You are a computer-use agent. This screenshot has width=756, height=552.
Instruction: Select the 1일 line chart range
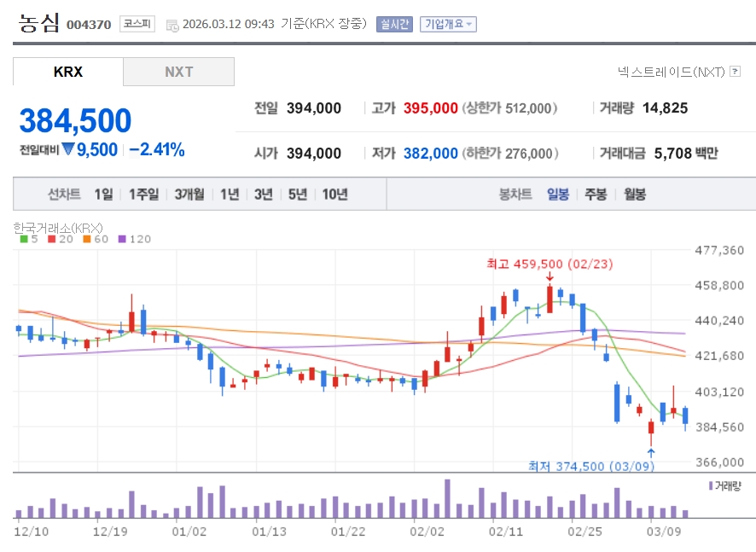pos(103,195)
